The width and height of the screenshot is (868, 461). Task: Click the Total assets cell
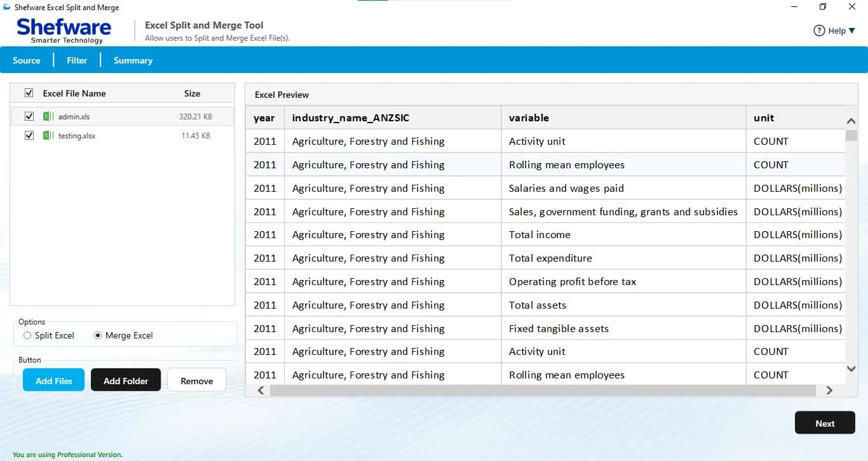coord(623,305)
